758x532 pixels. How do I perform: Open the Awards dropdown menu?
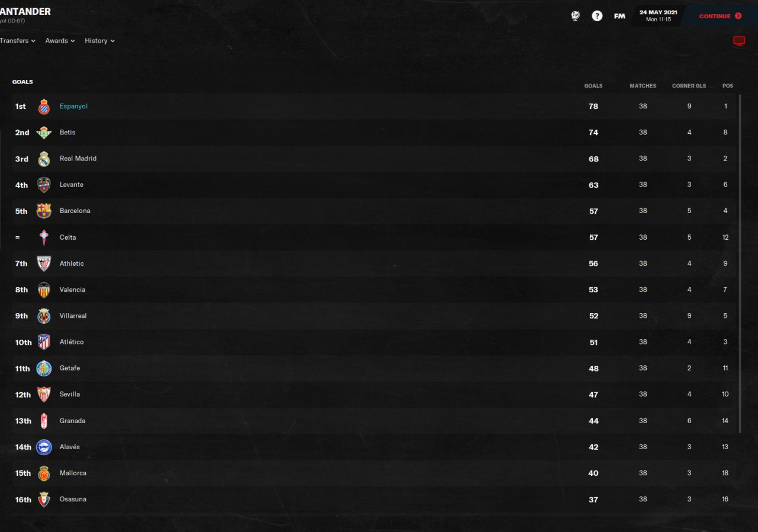tap(60, 41)
